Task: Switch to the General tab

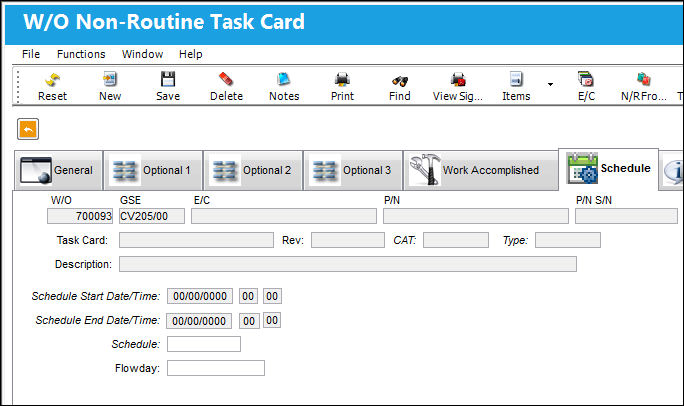Action: tap(58, 171)
